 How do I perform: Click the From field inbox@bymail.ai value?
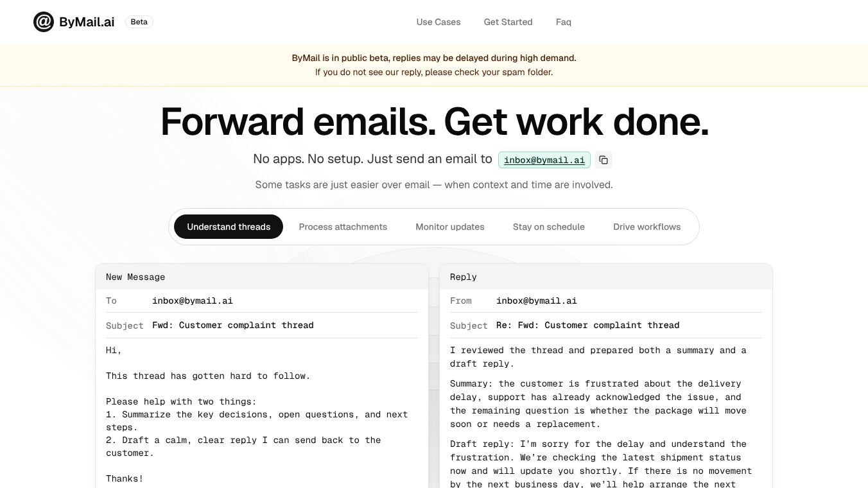[537, 301]
